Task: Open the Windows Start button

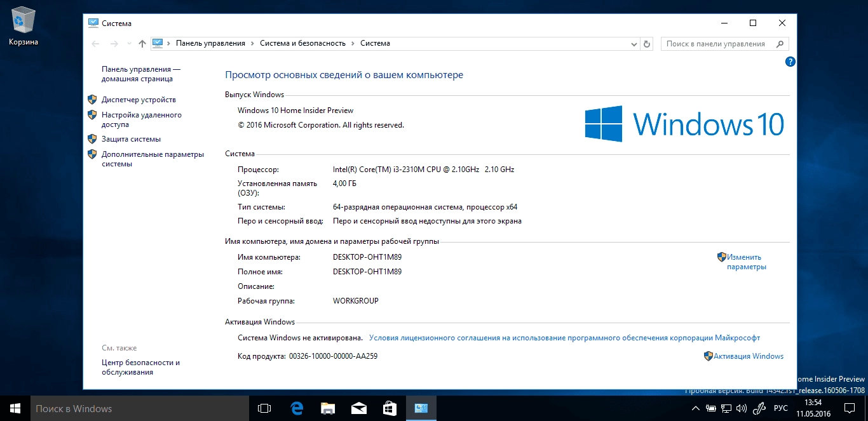Action: [x=15, y=408]
